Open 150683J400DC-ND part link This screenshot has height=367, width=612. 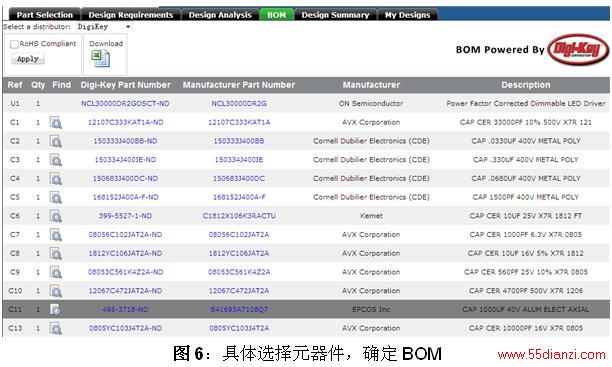125,178
